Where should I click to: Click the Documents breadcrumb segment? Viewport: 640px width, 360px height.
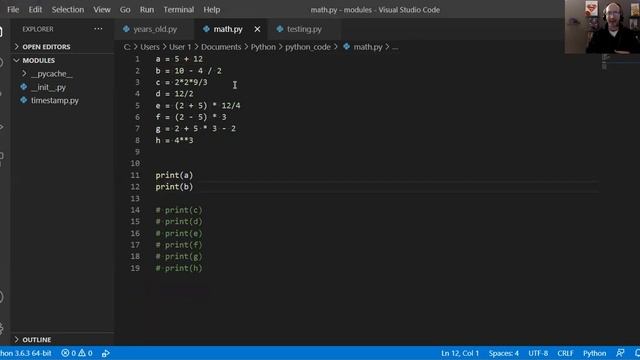[x=221, y=47]
